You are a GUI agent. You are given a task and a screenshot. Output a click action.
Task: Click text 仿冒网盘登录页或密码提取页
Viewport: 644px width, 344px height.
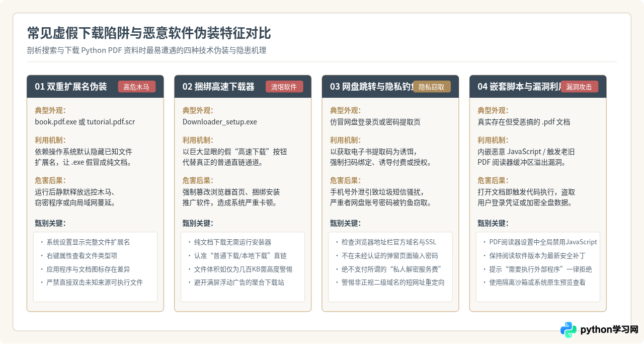(375, 122)
